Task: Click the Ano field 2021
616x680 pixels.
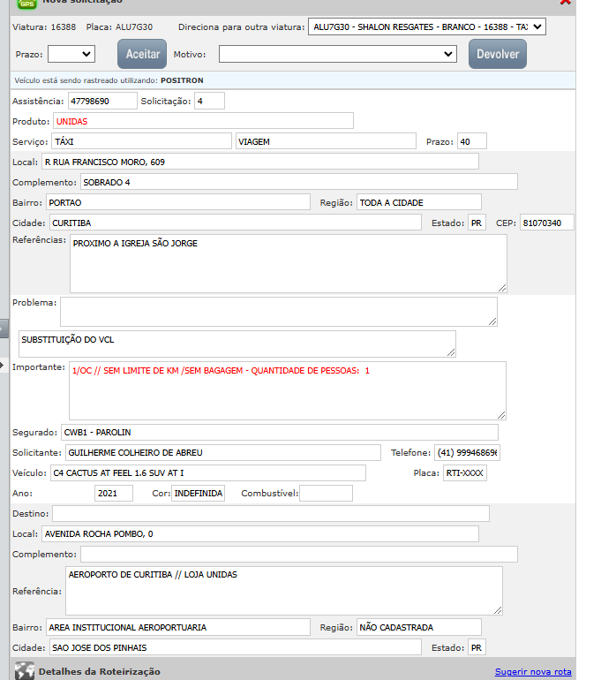Action: (114, 493)
